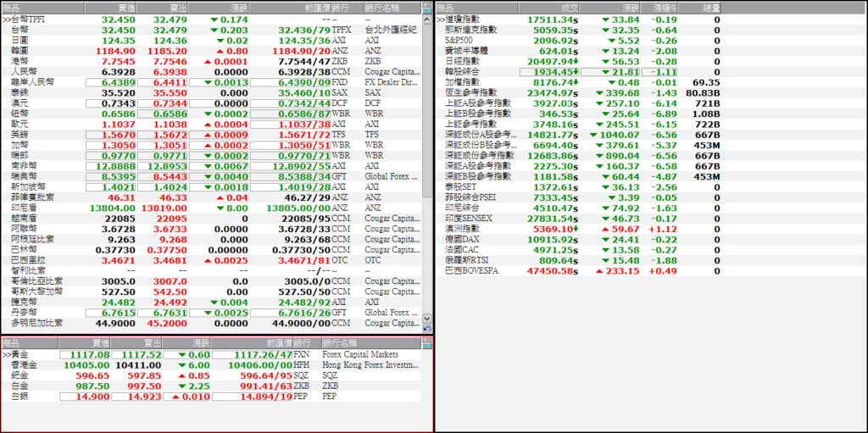Click the forex list scroll-down arrow
Screen dimensions: 868x433
click(427, 319)
